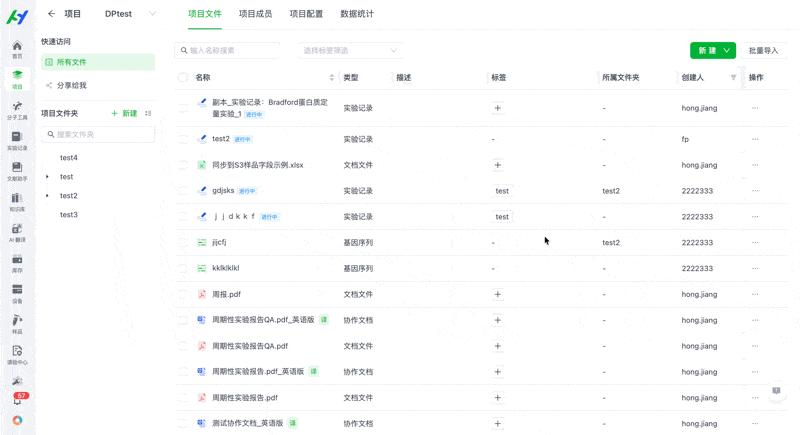The width and height of the screenshot is (800, 435).
Task: Open 文献助手 in the left sidebar
Action: tap(17, 171)
